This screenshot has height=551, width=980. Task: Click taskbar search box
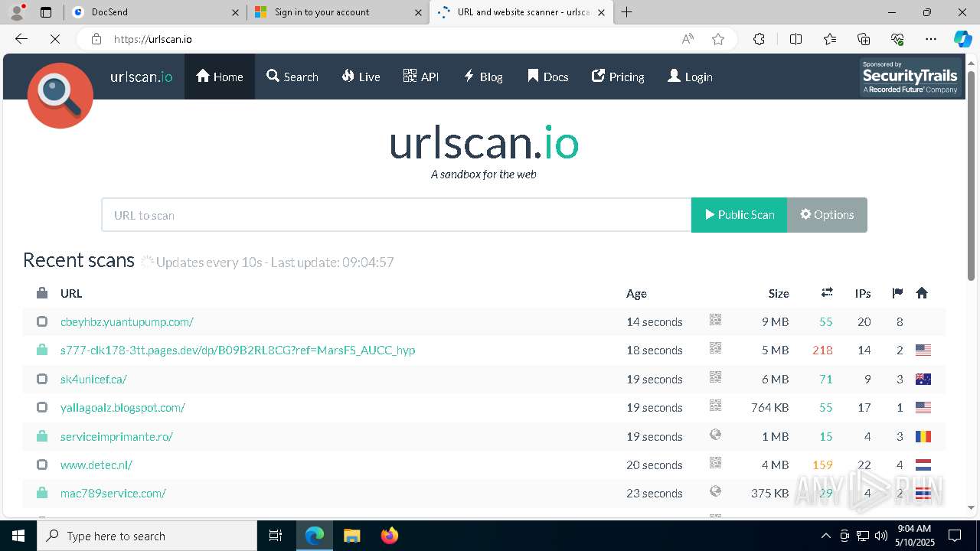[x=147, y=536]
